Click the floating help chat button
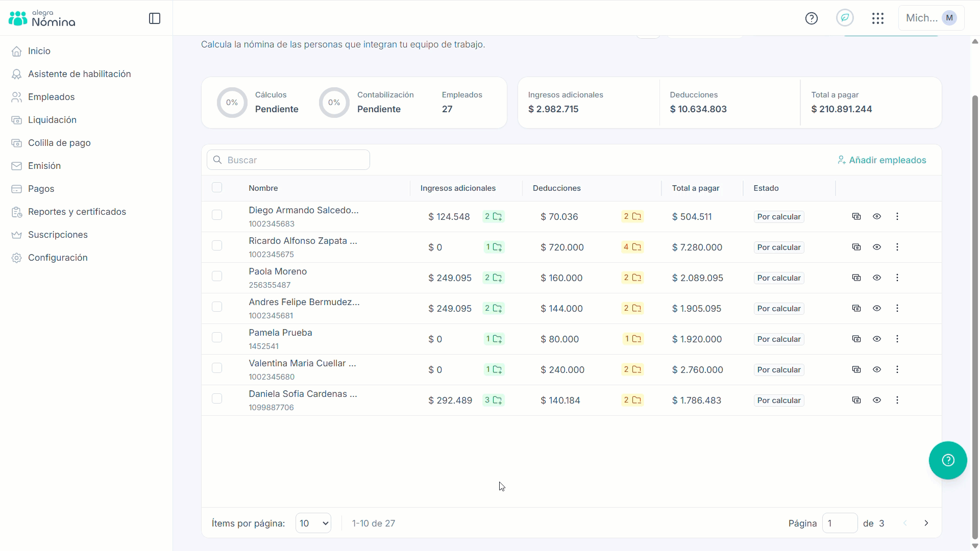Viewport: 980px width, 551px height. click(948, 460)
